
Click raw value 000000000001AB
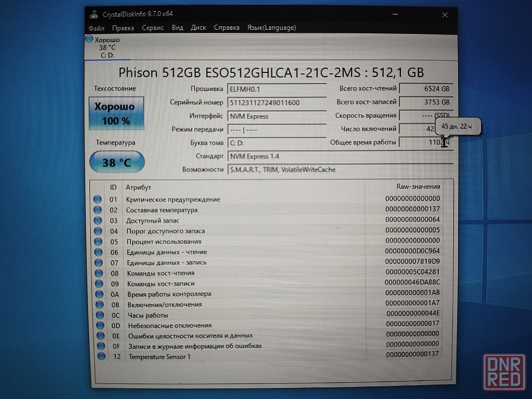[413, 293]
